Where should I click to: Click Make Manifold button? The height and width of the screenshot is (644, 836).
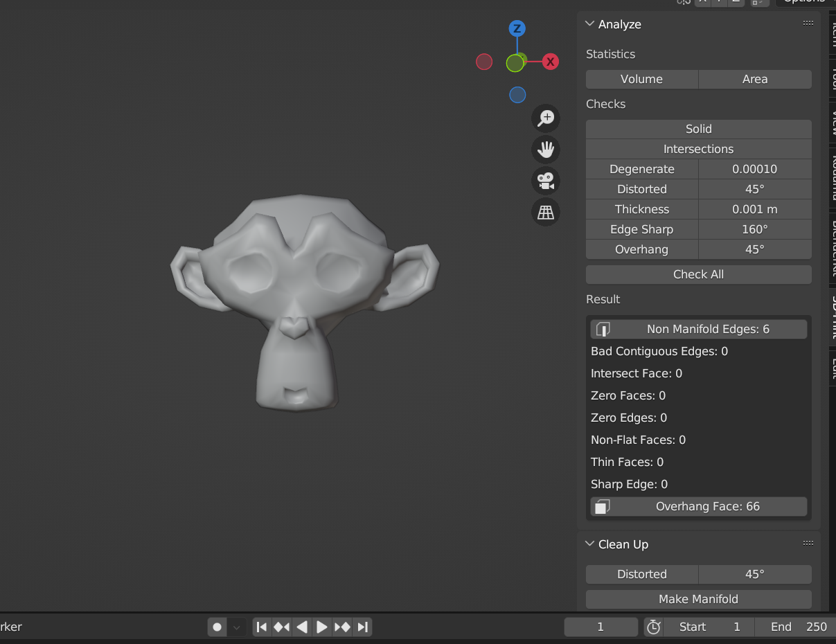pos(699,599)
